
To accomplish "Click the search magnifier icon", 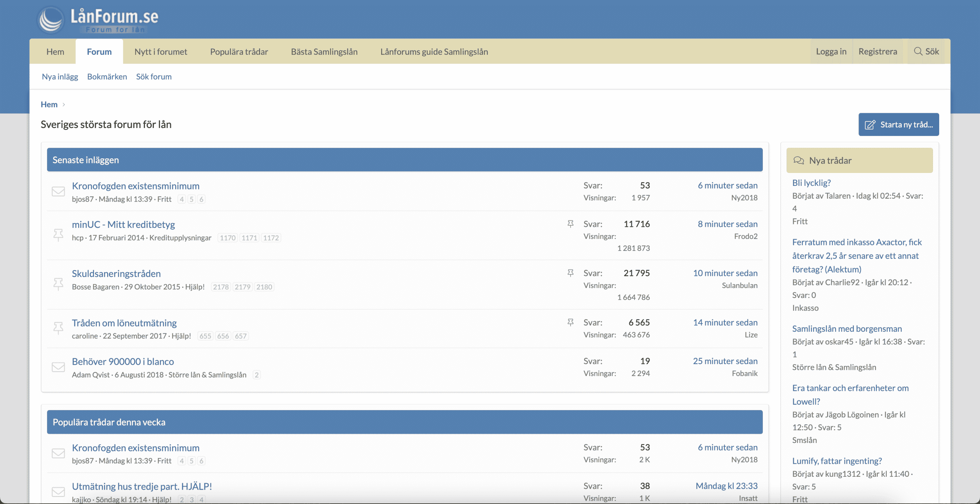I will pyautogui.click(x=918, y=51).
